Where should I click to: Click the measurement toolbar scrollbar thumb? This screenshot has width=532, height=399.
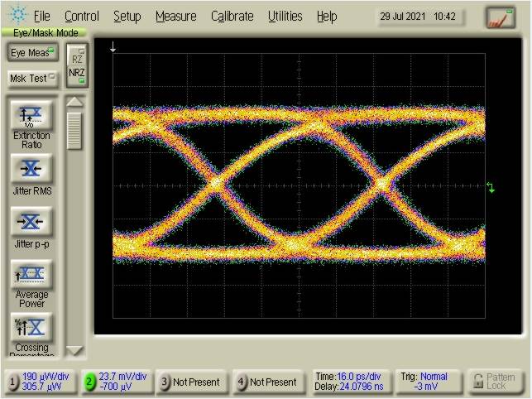click(75, 129)
